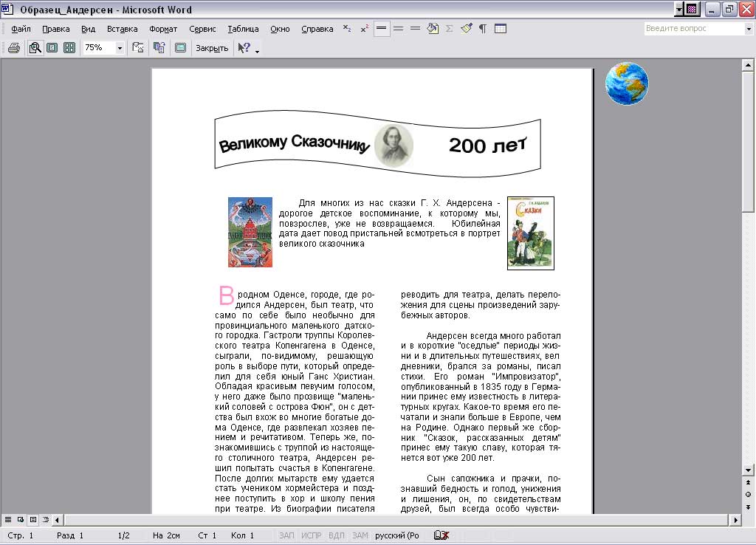Click the vertical scrollbar thumb

[748, 142]
